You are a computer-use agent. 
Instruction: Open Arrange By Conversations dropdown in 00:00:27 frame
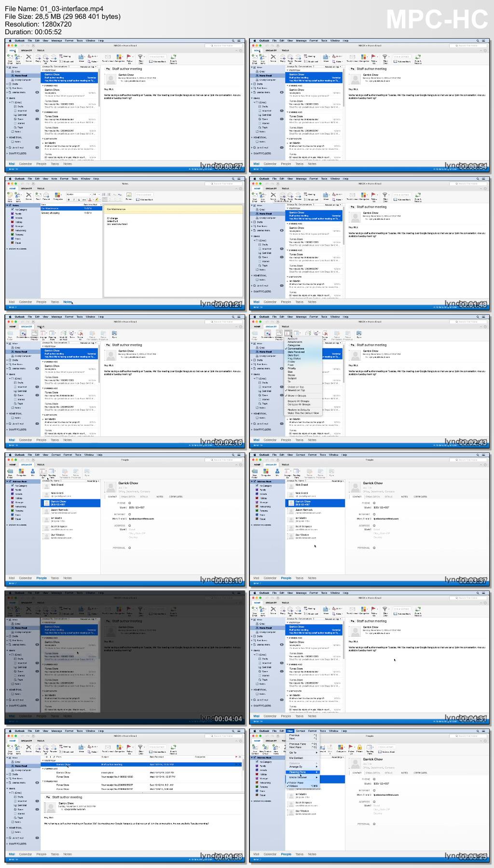click(x=57, y=67)
